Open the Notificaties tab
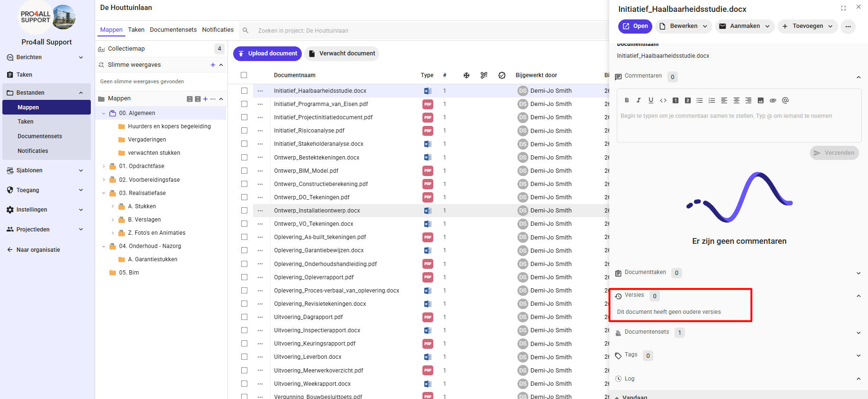 [218, 30]
